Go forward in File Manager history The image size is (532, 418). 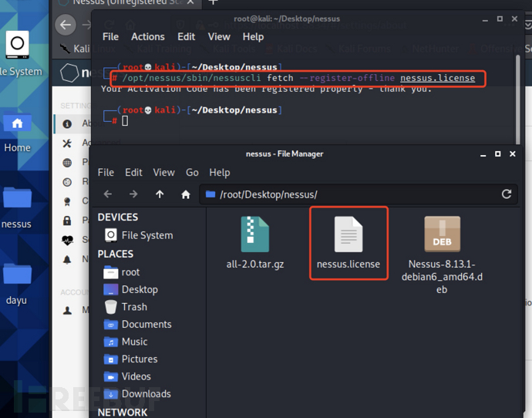(133, 194)
